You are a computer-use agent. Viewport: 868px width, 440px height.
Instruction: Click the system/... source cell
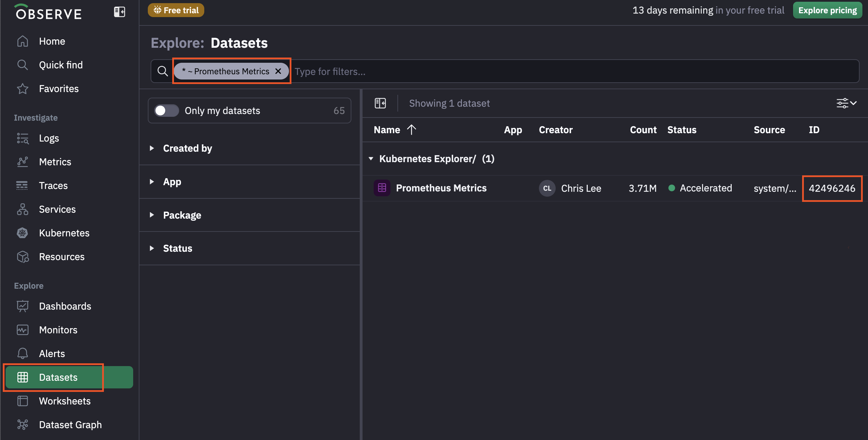[x=775, y=188]
